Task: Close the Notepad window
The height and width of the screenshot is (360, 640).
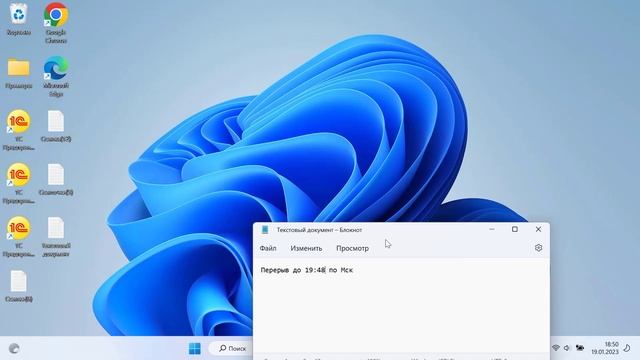Action: 538,229
